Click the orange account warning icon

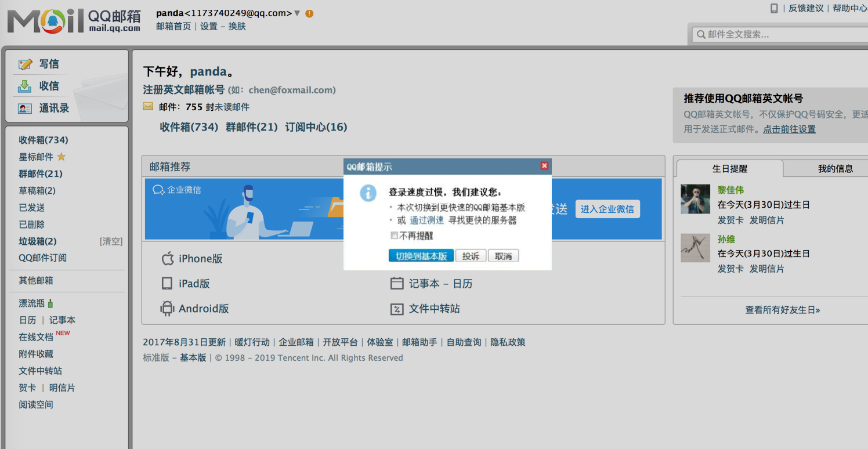tap(309, 13)
